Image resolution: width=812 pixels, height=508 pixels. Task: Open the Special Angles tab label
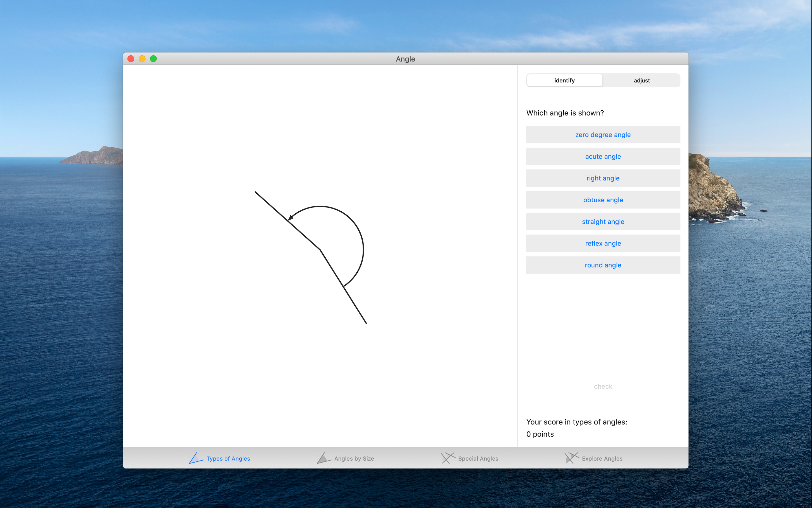coord(478,459)
